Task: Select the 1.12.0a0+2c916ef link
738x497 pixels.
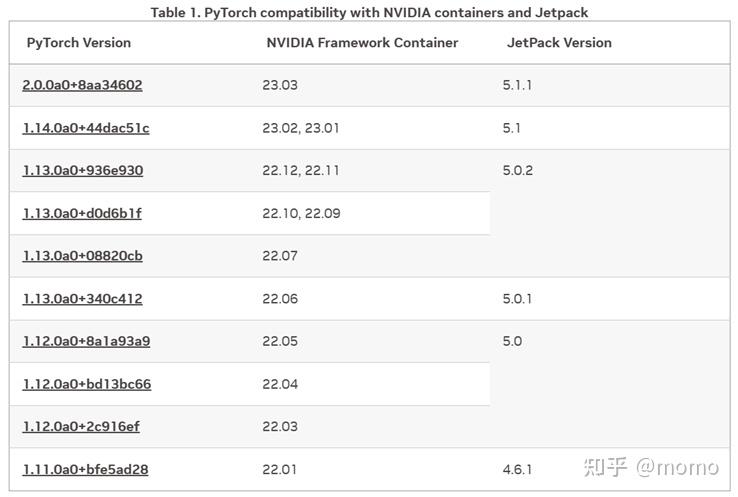Action: (x=81, y=426)
